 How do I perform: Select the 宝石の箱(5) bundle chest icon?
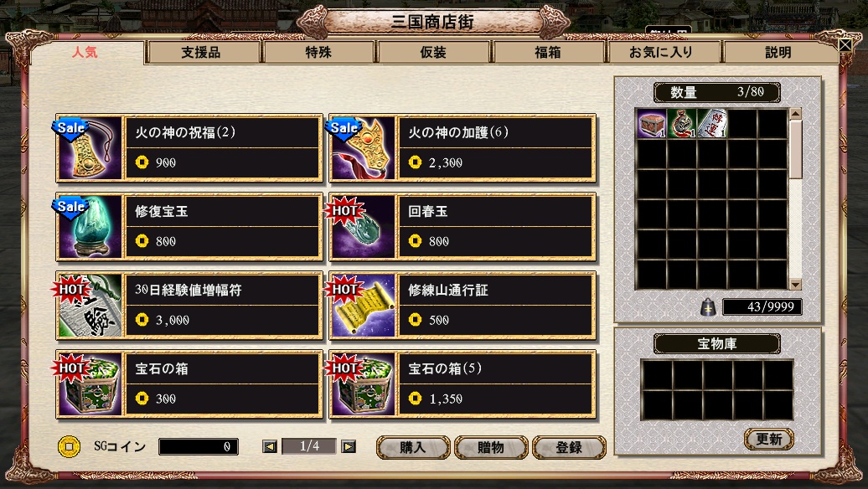tap(363, 383)
